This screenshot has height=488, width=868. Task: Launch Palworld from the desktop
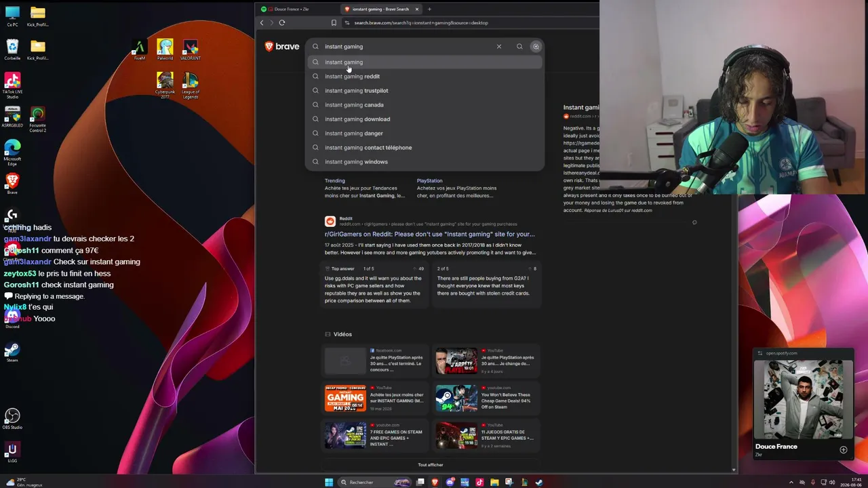(165, 49)
